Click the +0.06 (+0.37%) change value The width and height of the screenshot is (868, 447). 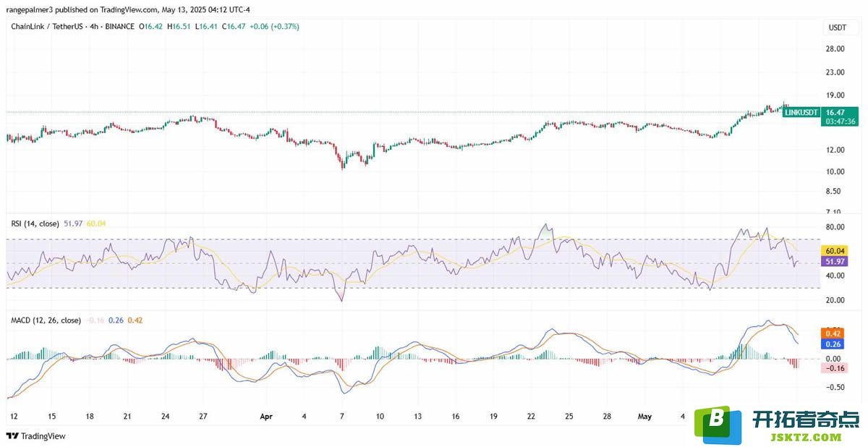(x=274, y=27)
